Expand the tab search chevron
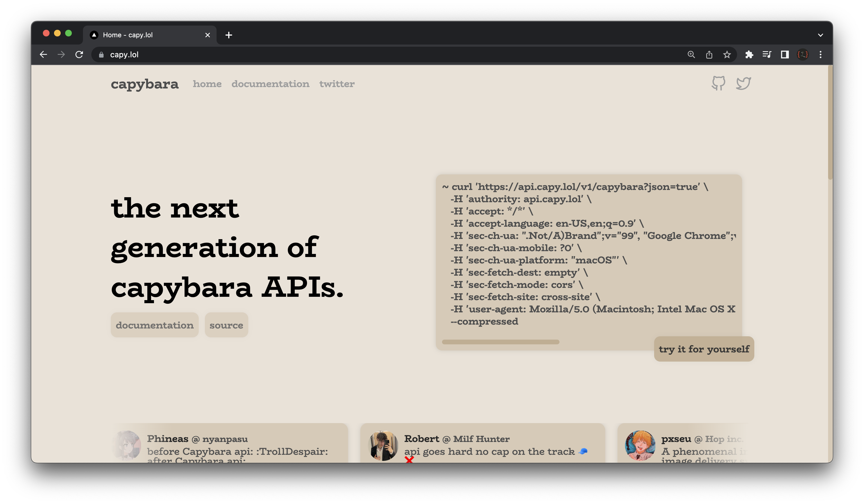864x504 pixels. pos(821,35)
